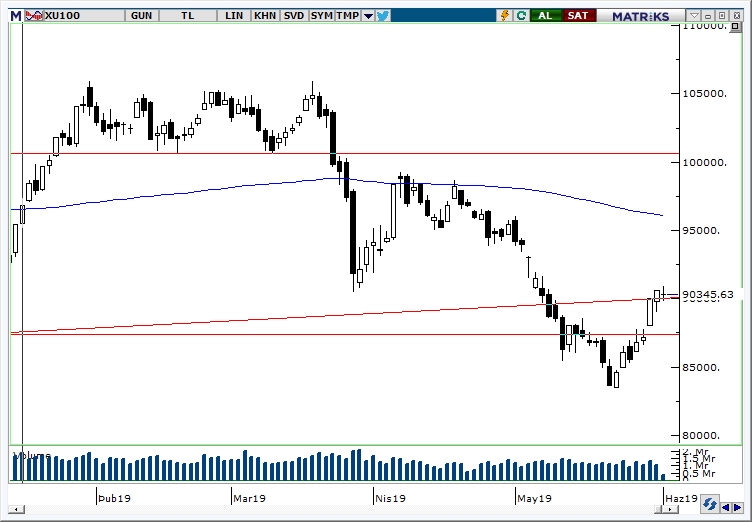Select the 90345.63 current price label
Viewport: 752px width, 522px height.
709,295
